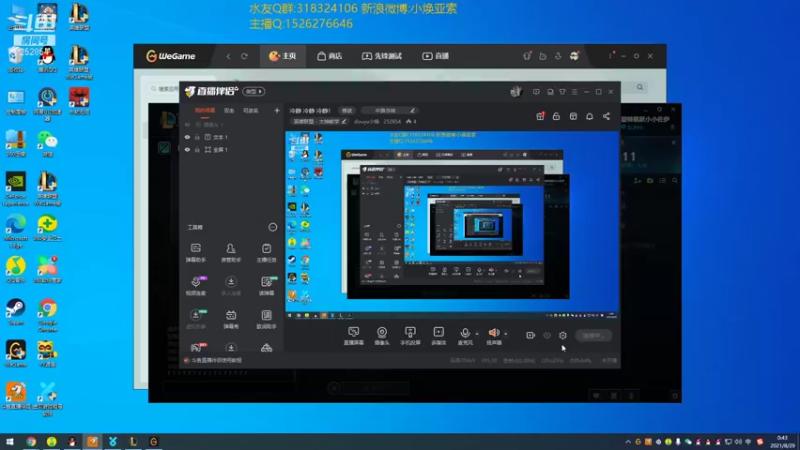The image size is (800, 450).
Task: Select the 全屏 1 source row
Action: 232,150
